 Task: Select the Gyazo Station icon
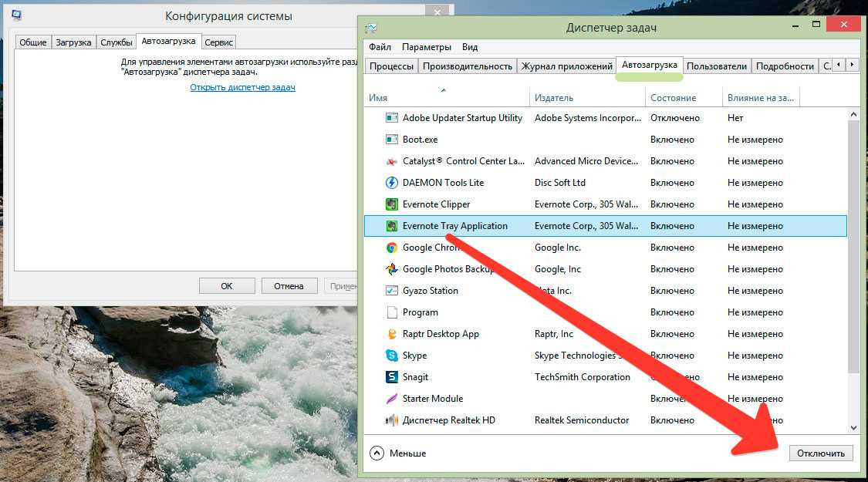(391, 291)
